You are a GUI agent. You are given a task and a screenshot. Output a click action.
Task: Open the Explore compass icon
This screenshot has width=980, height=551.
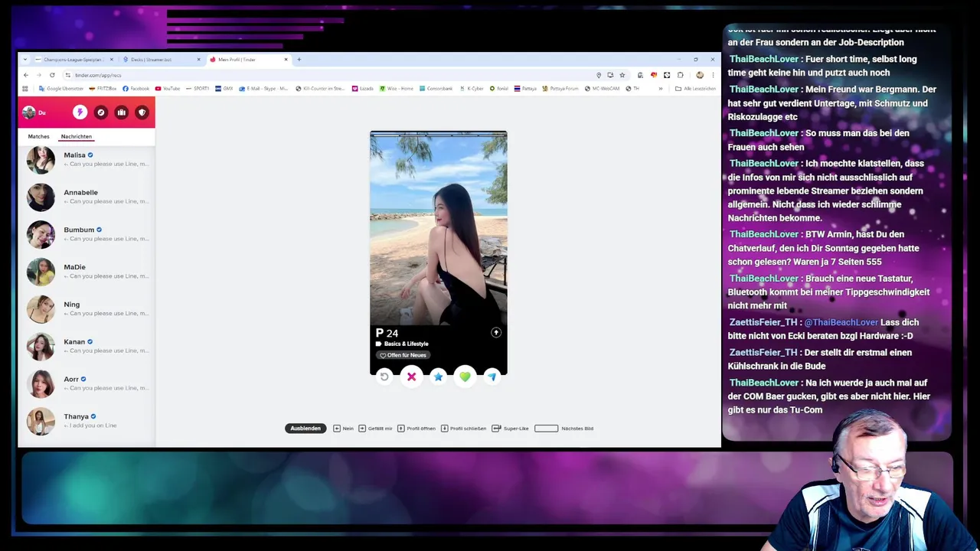100,112
